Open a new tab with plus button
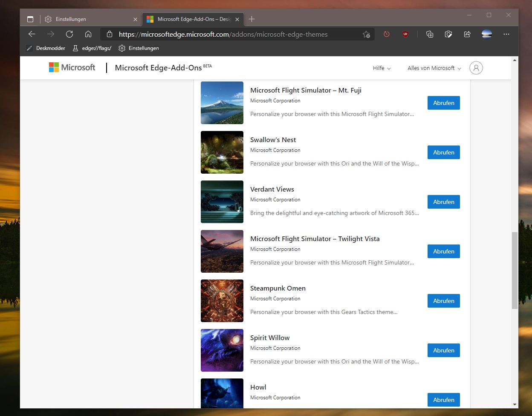 click(x=252, y=19)
